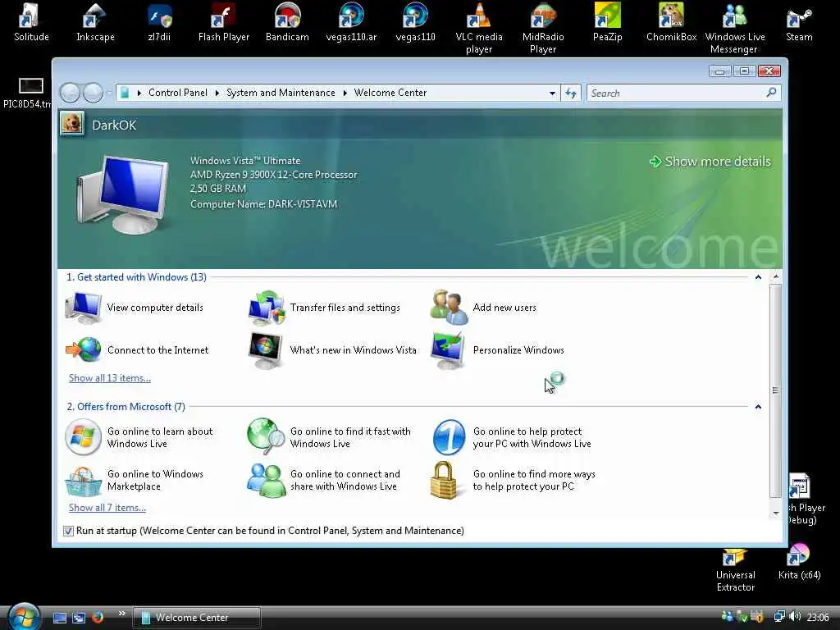Click Show Desktop in Quick Launch
The image size is (840, 630).
pos(59,618)
